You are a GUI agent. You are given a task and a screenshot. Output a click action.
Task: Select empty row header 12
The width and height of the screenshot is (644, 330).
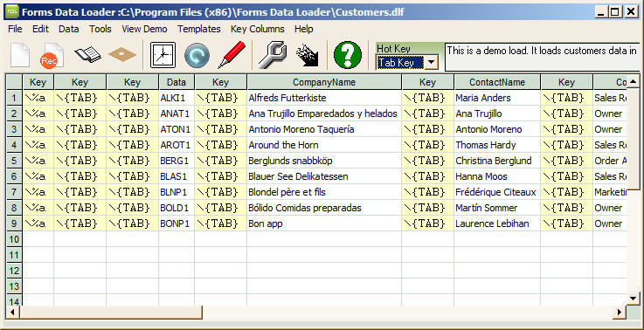[x=15, y=271]
